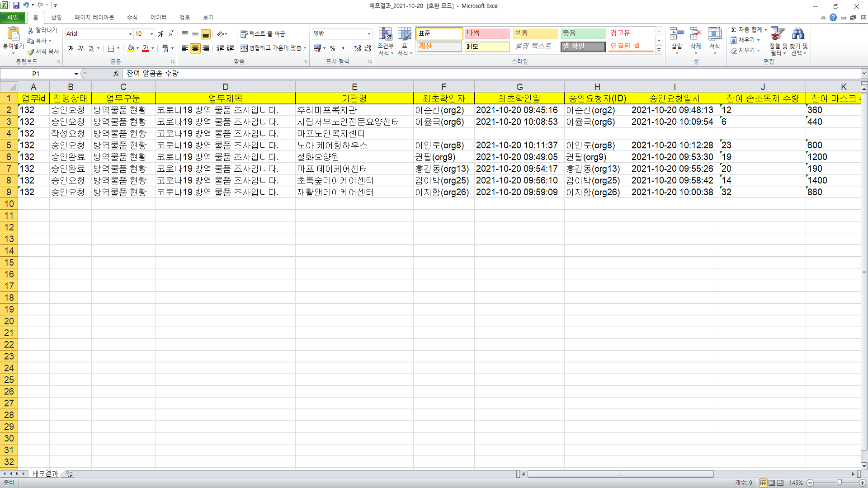Click the zoom slider handle

pyautogui.click(x=840, y=483)
